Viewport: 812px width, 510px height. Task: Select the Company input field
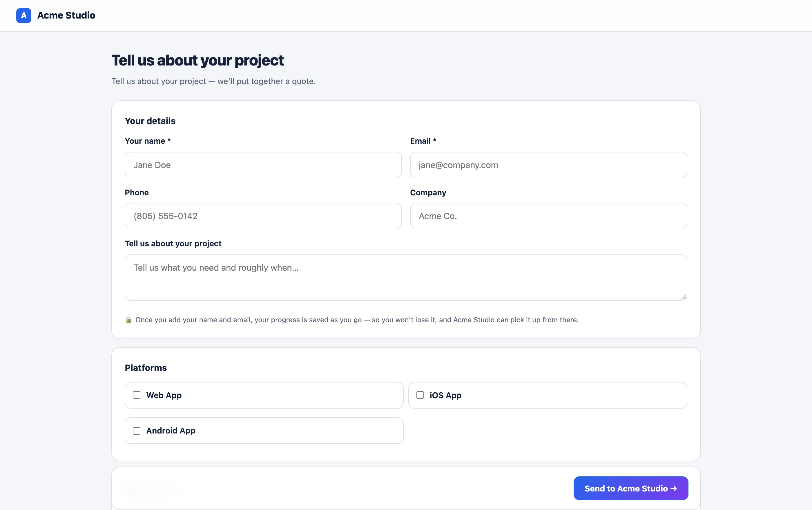pyautogui.click(x=548, y=216)
